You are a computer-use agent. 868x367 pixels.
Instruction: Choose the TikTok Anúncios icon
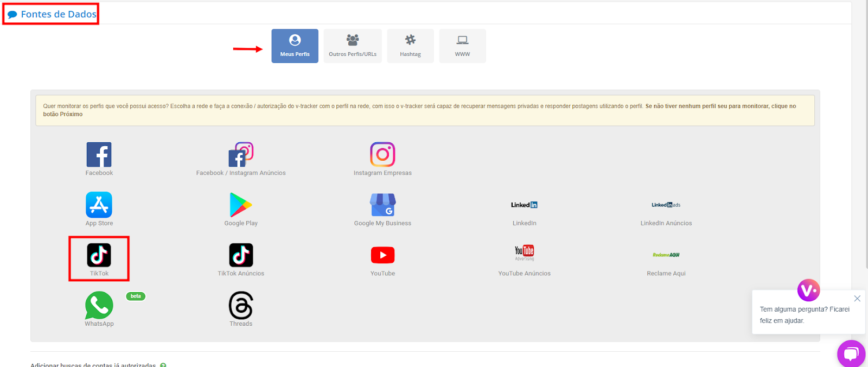(241, 255)
